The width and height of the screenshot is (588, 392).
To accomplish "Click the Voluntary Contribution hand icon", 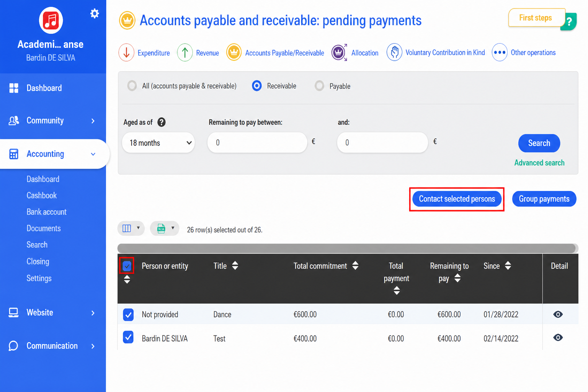I will coord(394,52).
